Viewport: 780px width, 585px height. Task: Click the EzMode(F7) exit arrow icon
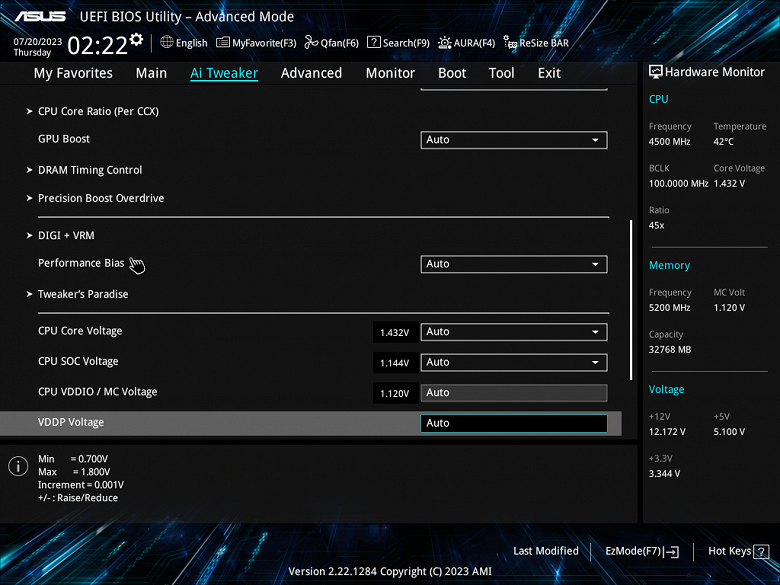tap(672, 551)
